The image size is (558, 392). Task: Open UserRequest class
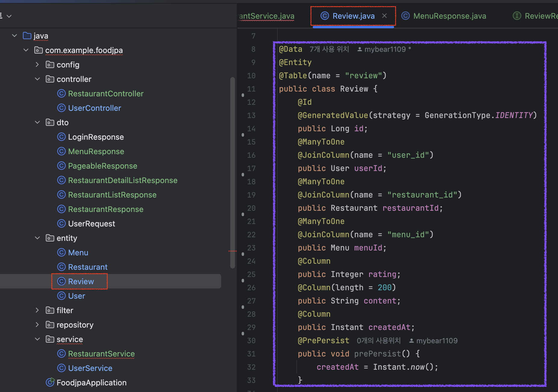click(x=92, y=224)
